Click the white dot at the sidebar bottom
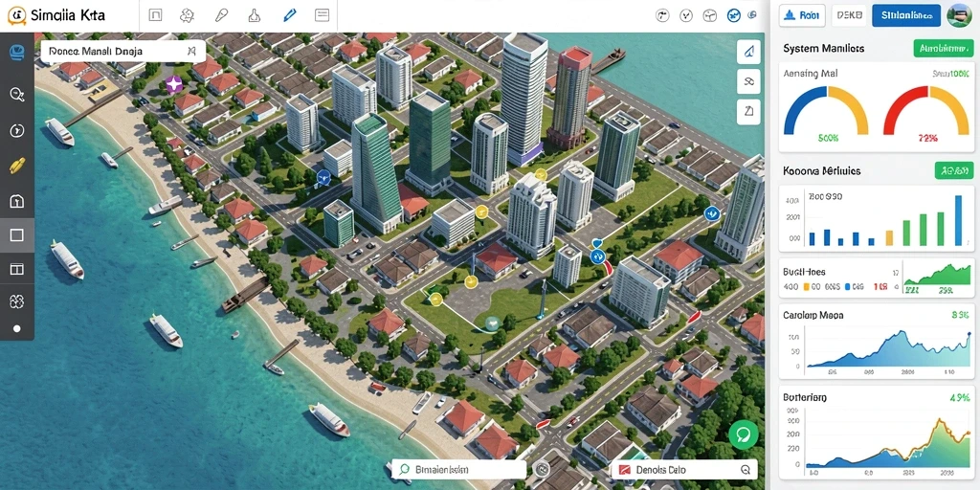The height and width of the screenshot is (490, 980). (17, 328)
